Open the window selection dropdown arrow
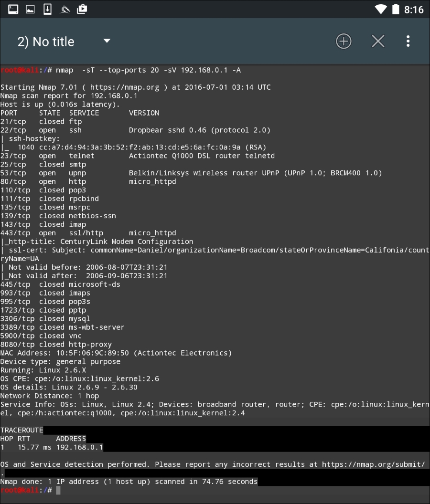Image resolution: width=430 pixels, height=504 pixels. click(x=107, y=41)
